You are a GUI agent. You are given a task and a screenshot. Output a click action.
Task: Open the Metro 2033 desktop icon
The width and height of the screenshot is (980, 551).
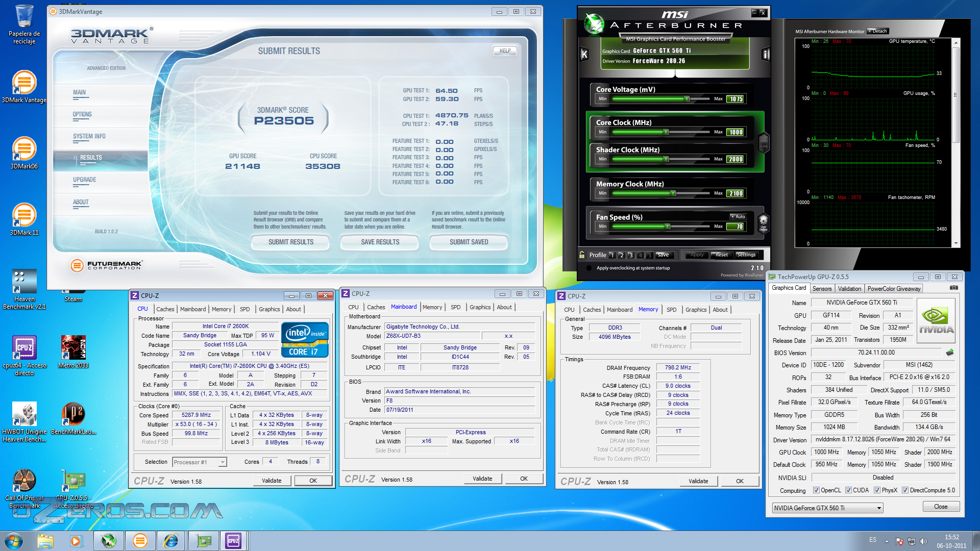(x=73, y=352)
